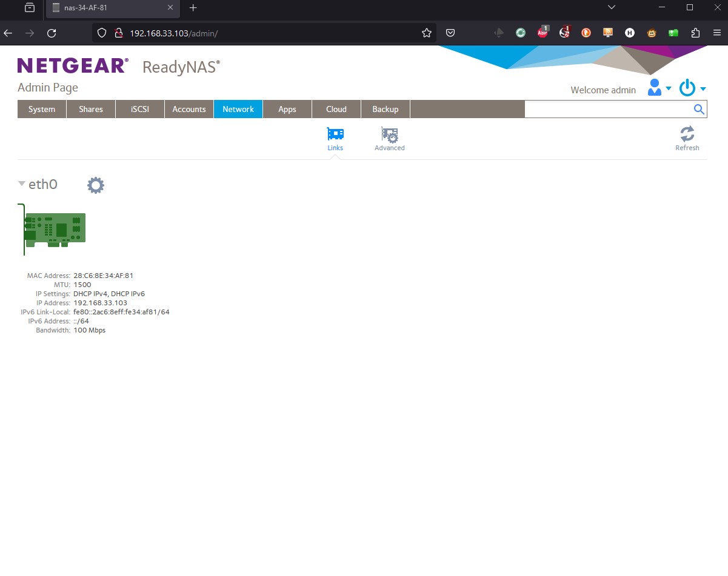
Task: Switch to the Shares tab
Action: [90, 109]
